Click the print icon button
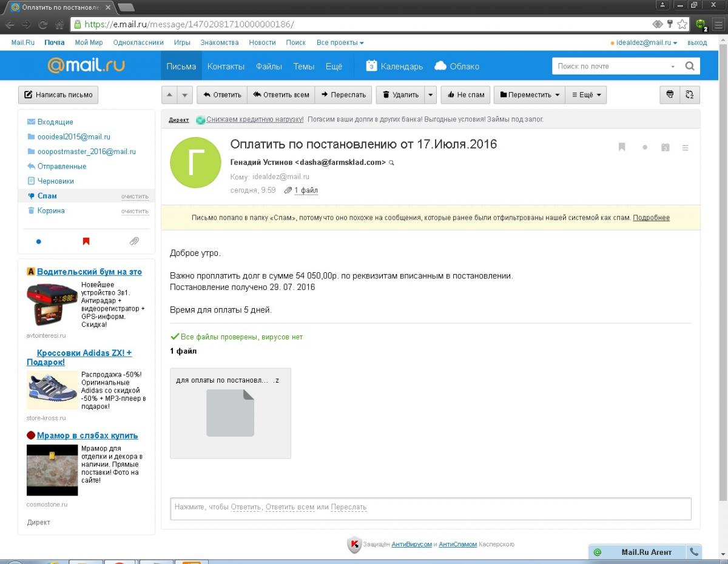The image size is (728, 564). pyautogui.click(x=670, y=95)
